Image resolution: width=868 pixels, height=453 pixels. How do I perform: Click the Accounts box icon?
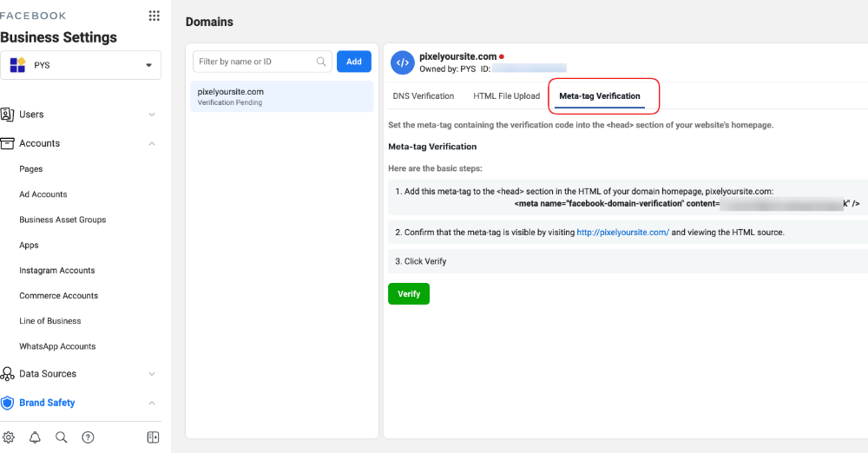pyautogui.click(x=7, y=143)
